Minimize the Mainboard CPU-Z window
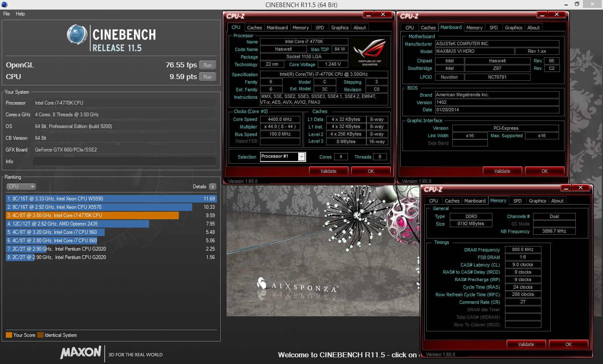This screenshot has width=603, height=364. coord(542,15)
